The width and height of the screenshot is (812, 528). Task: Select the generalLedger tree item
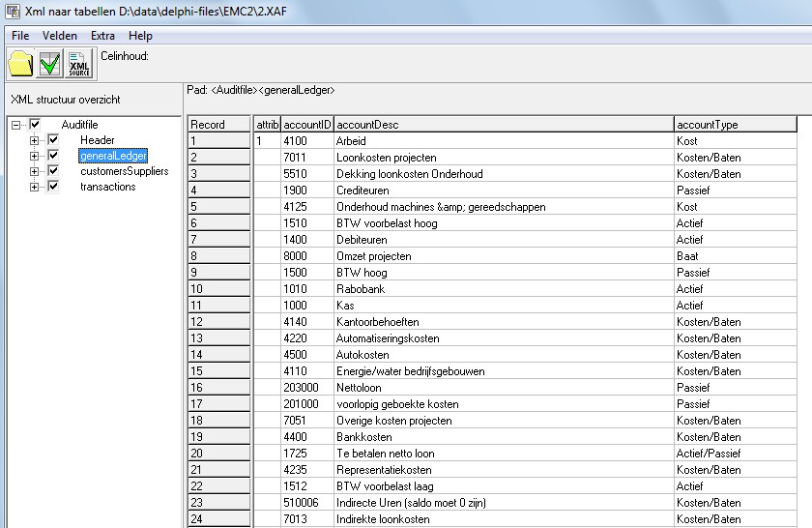point(113,156)
